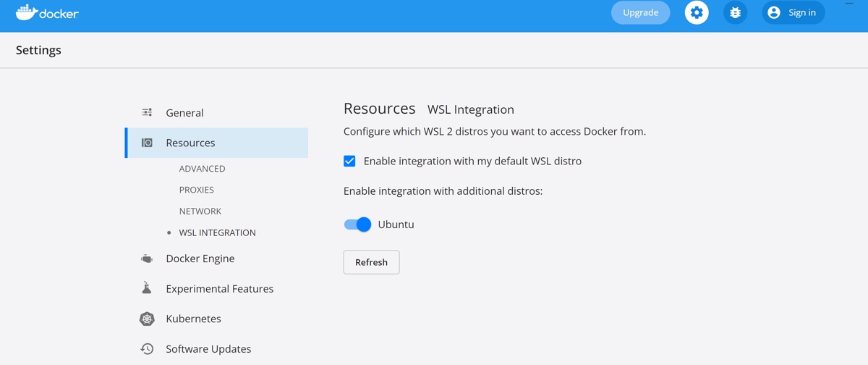This screenshot has width=868, height=365.
Task: Click the Kubernetes wheel icon
Action: pyautogui.click(x=147, y=319)
